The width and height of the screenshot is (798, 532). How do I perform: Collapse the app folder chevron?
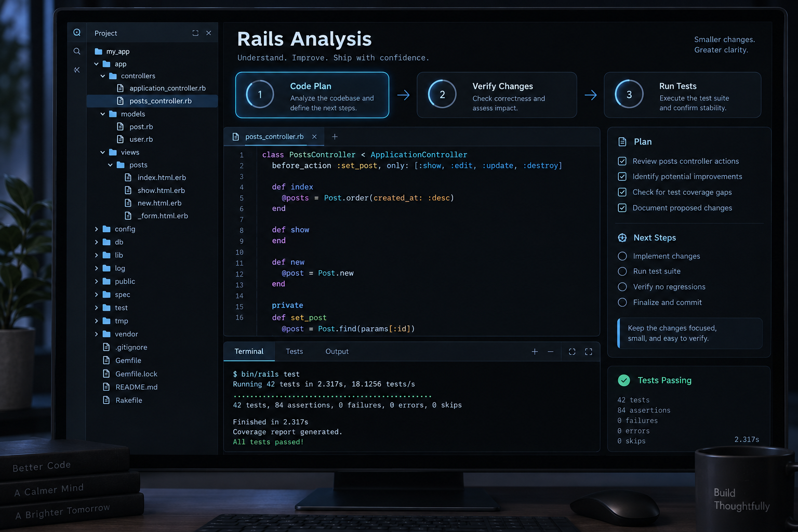coord(97,64)
